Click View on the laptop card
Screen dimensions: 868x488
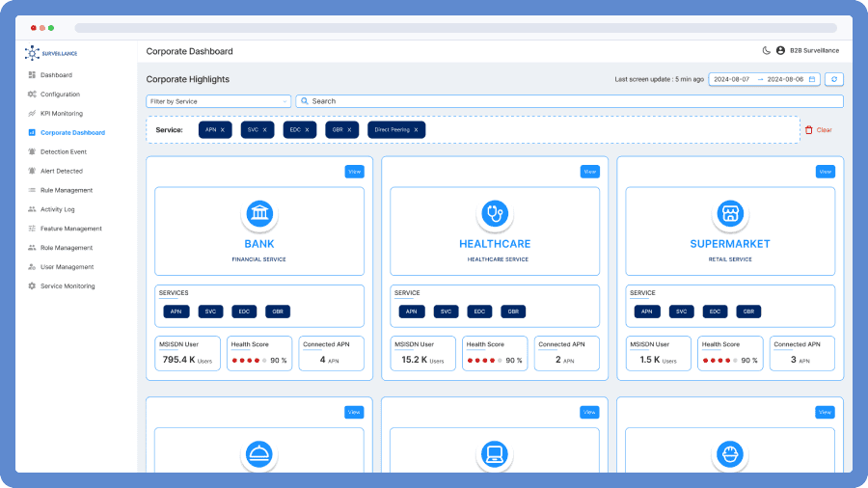click(589, 412)
